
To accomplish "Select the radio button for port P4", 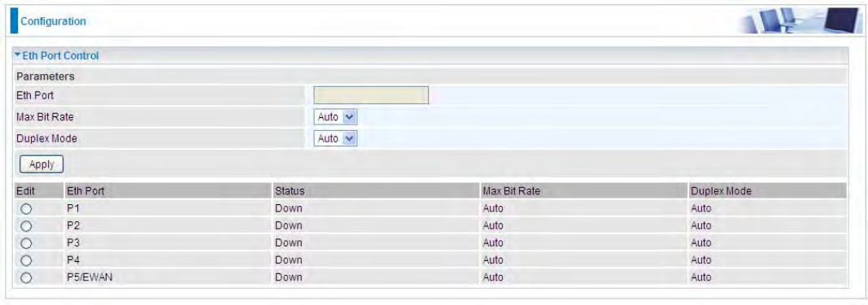I will coord(26,260).
